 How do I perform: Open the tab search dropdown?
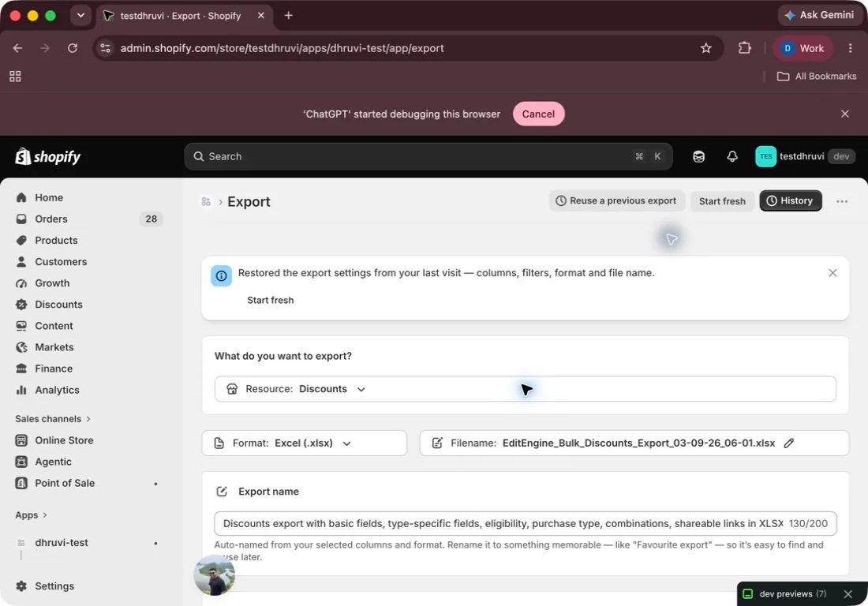(80, 16)
